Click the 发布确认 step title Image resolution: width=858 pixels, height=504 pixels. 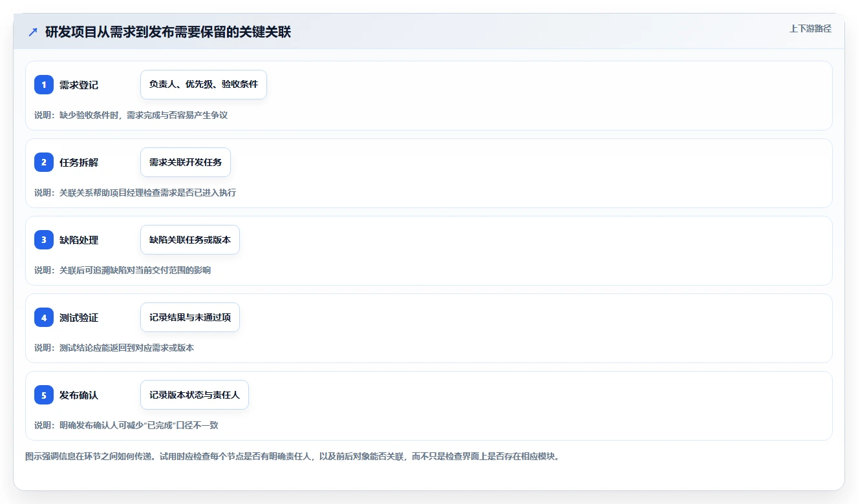(79, 395)
